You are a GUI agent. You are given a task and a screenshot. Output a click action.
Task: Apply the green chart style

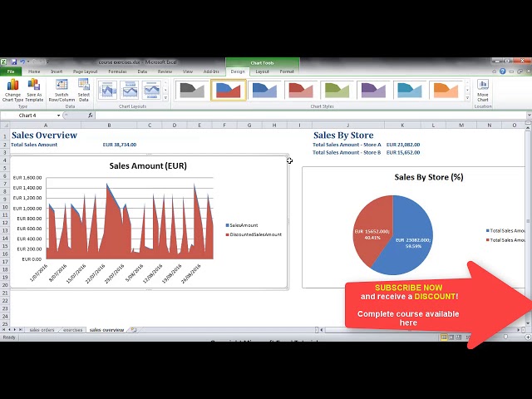click(337, 91)
